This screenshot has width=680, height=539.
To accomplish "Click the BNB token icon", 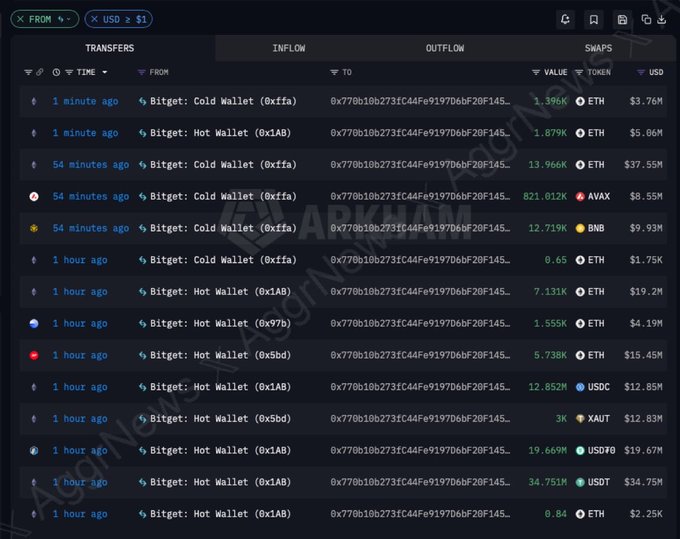I will click(x=580, y=228).
